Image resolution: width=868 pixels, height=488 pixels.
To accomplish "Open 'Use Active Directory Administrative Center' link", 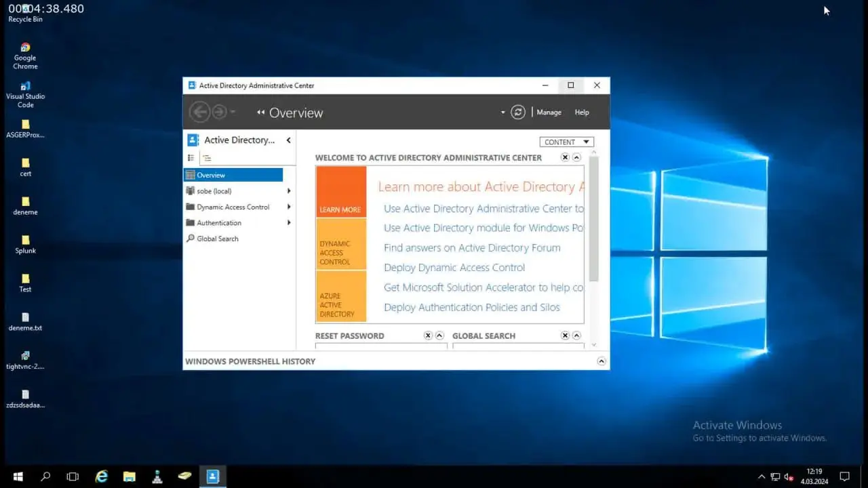I will [484, 208].
